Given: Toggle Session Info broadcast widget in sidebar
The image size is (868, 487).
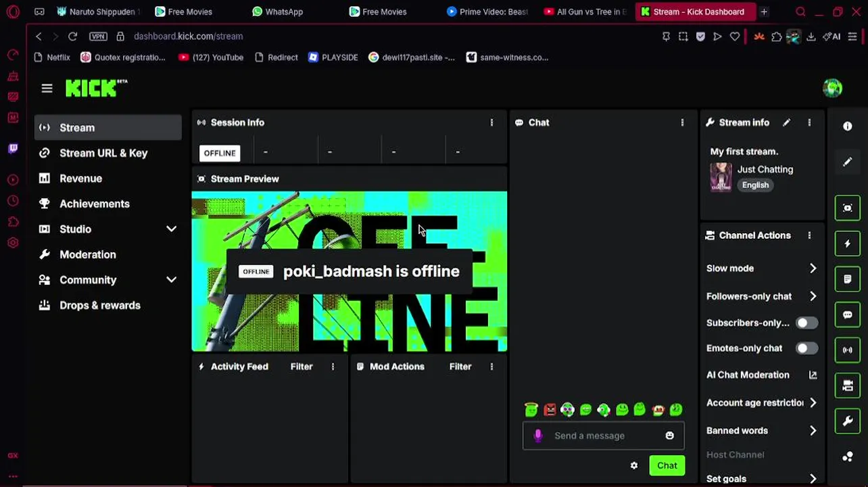Looking at the screenshot, I should point(848,350).
